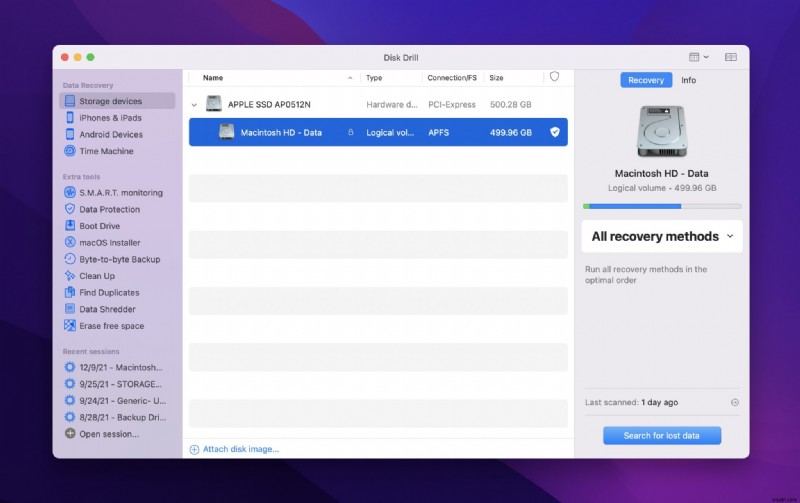The width and height of the screenshot is (800, 503).
Task: Click the Last scanned options icon
Action: pos(735,403)
